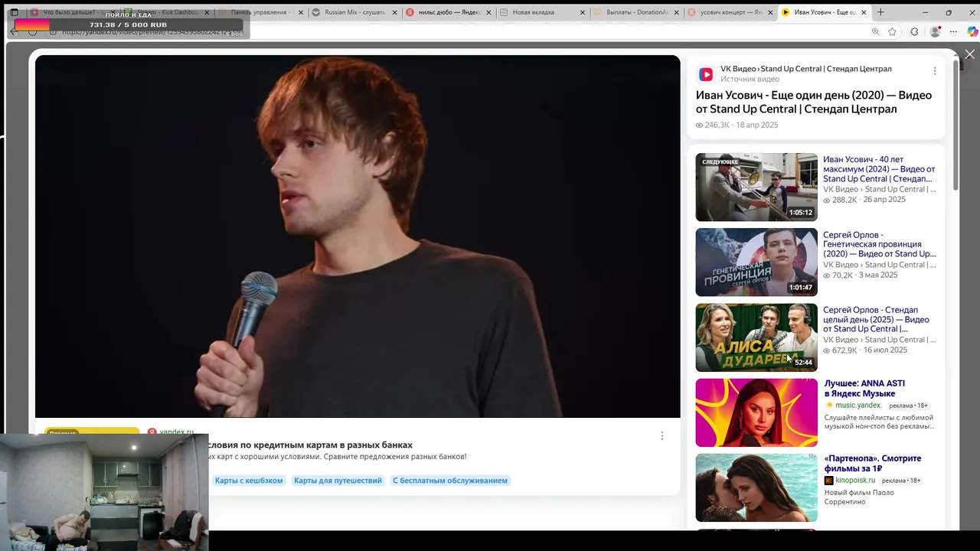Open the Copilot sidebar icon
Viewport: 980px width, 551px height.
click(972, 31)
